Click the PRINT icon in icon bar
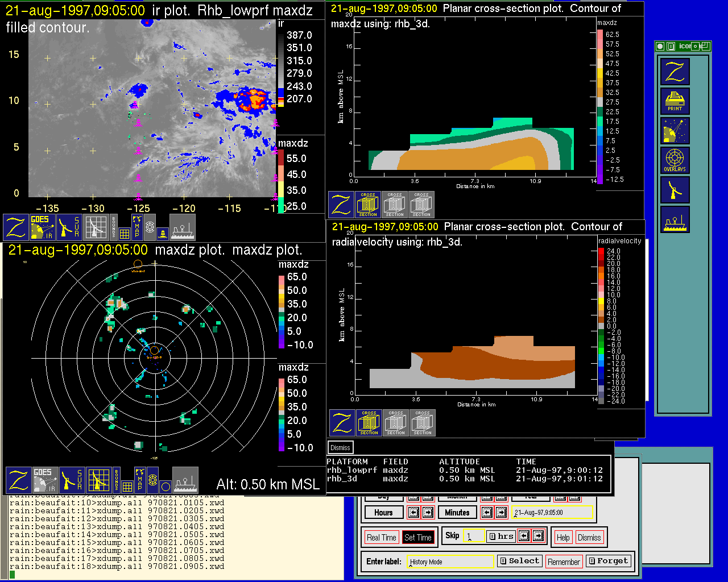The height and width of the screenshot is (582, 728). pyautogui.click(x=675, y=102)
